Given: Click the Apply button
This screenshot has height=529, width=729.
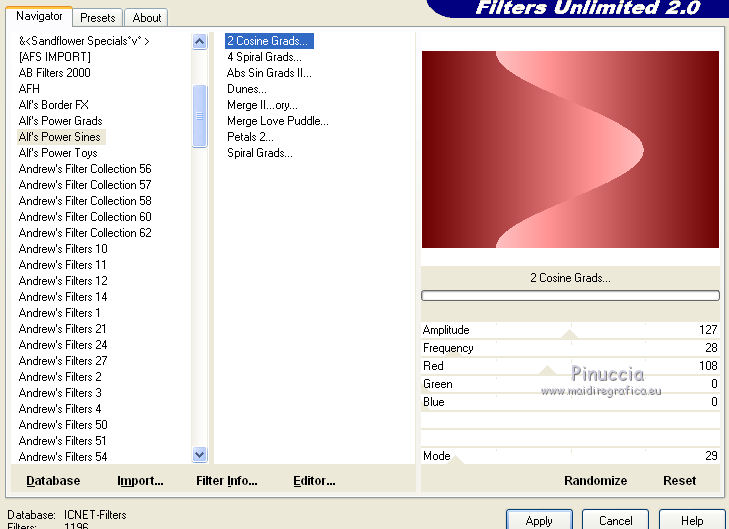Looking at the screenshot, I should (x=539, y=520).
